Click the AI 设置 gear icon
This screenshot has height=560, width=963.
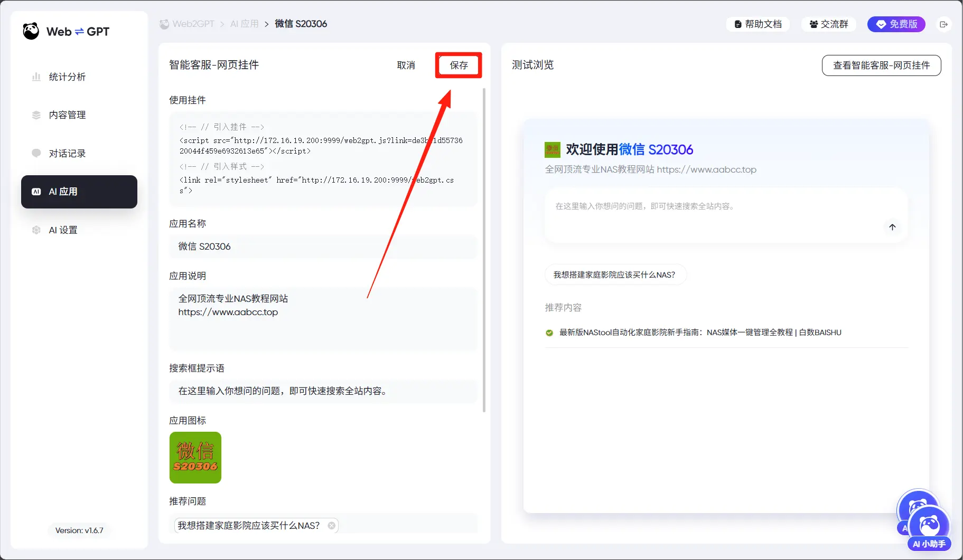[x=36, y=230]
